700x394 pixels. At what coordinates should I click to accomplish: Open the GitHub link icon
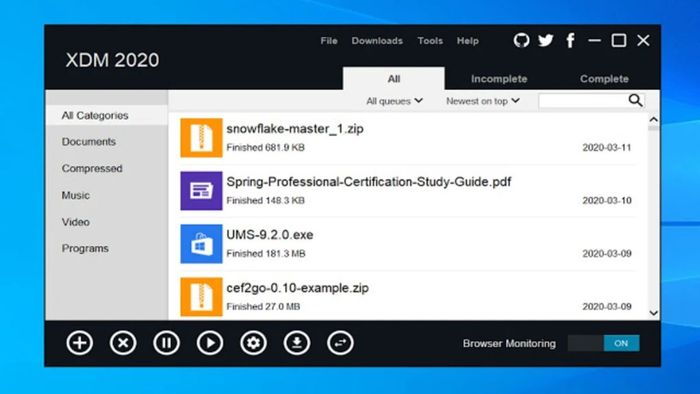point(521,41)
